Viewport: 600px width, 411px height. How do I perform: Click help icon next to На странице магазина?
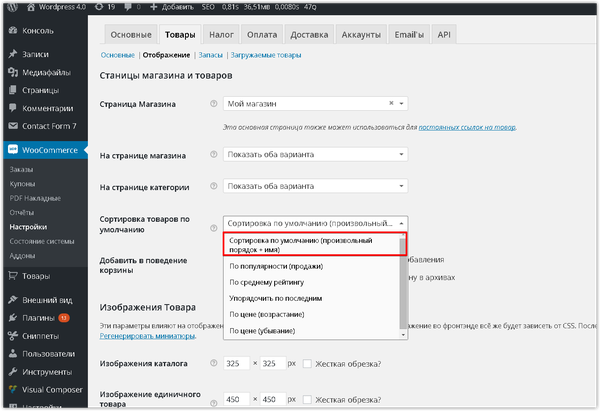pos(214,154)
